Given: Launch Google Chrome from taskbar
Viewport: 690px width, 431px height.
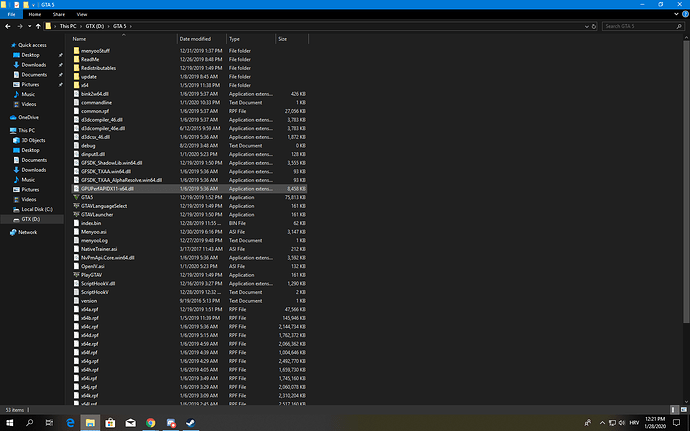Looking at the screenshot, I should click(150, 423).
